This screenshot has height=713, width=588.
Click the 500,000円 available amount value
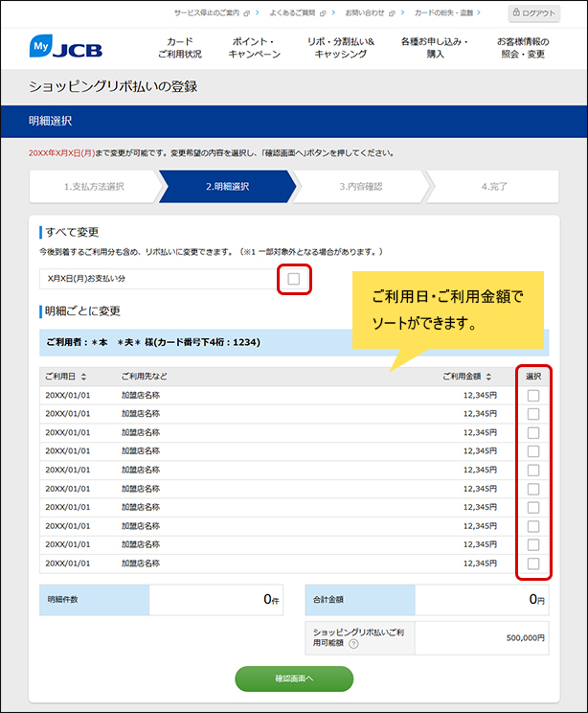[526, 638]
